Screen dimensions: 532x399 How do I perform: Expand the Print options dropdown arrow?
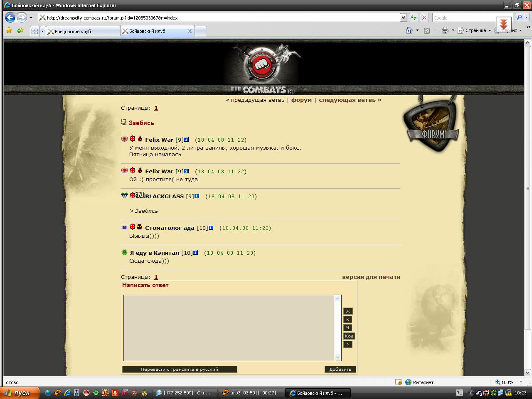453,30
